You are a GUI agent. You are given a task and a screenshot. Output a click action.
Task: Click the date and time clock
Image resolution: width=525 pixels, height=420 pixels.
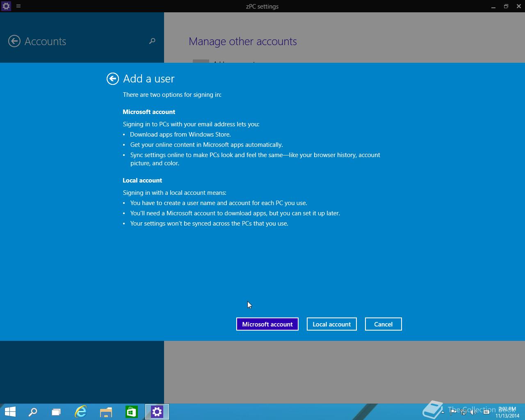(x=507, y=412)
